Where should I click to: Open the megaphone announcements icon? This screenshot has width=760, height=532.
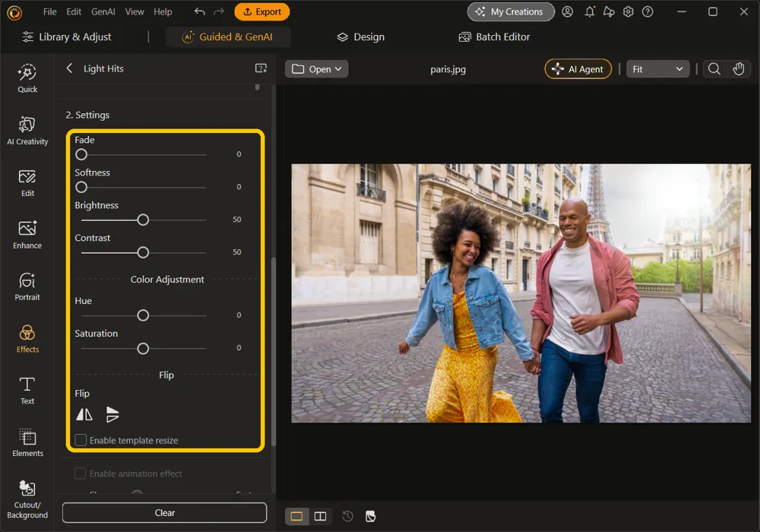point(609,11)
